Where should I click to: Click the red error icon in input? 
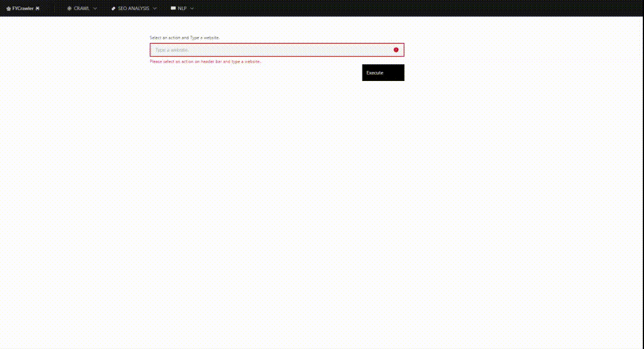(396, 49)
